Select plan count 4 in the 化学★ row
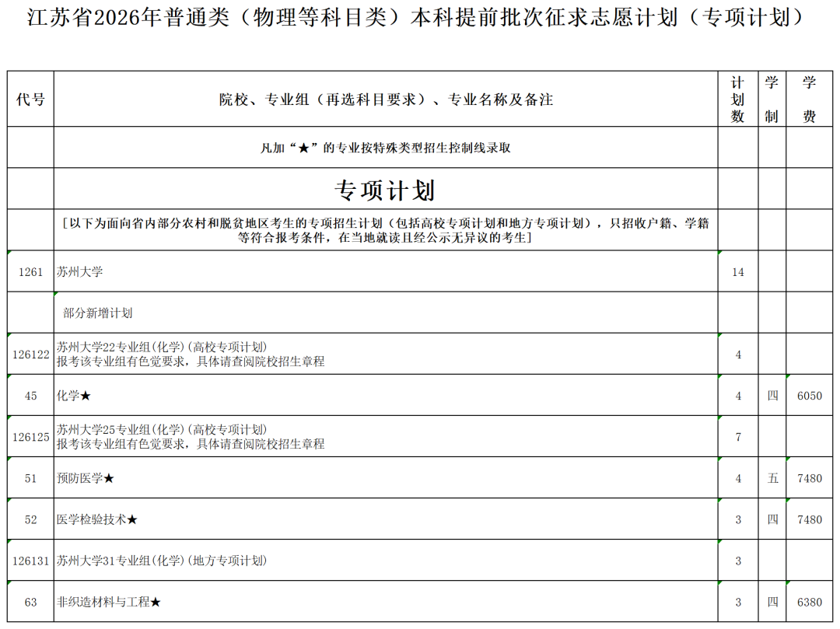 coord(737,395)
